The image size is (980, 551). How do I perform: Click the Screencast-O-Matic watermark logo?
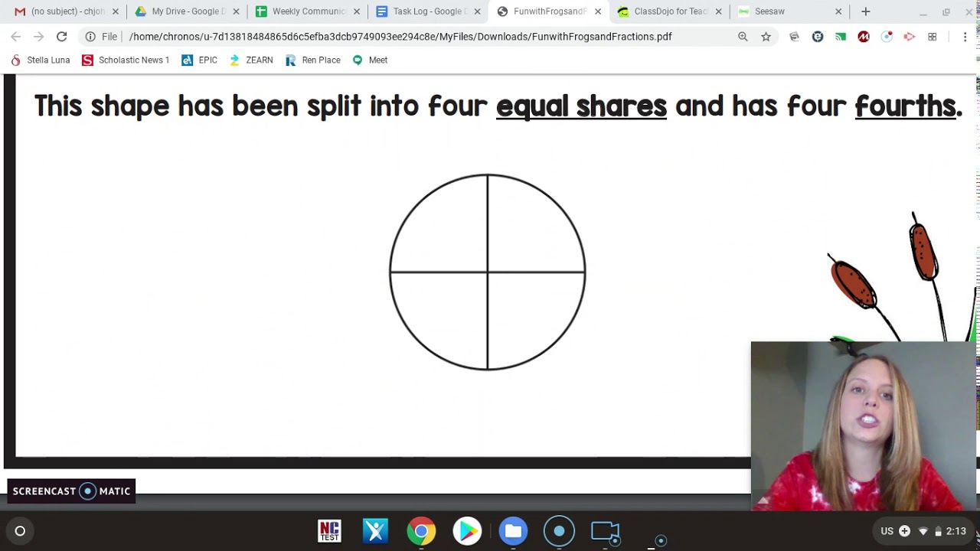click(x=71, y=491)
